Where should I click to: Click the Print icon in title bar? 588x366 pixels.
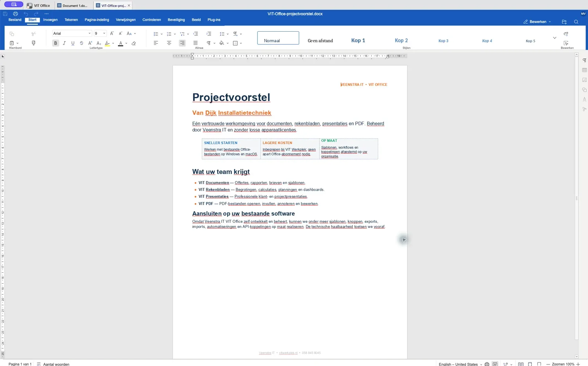pos(15,14)
